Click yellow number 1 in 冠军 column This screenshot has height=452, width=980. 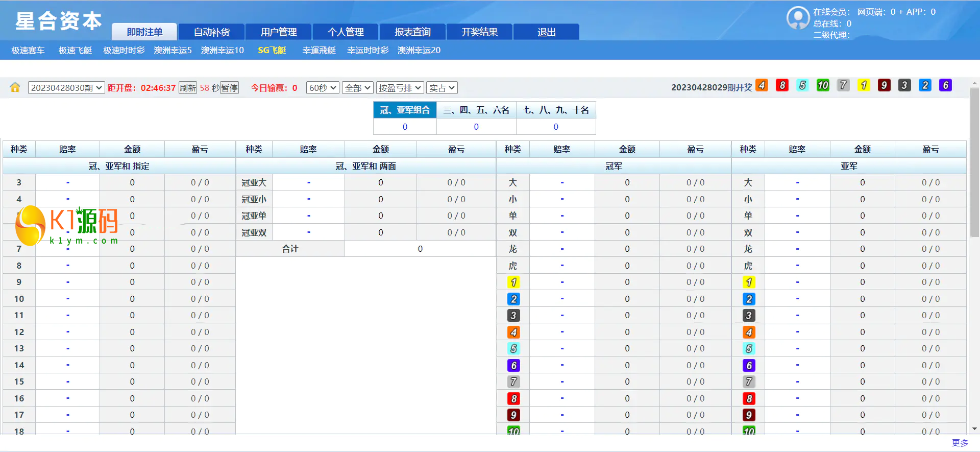[513, 282]
